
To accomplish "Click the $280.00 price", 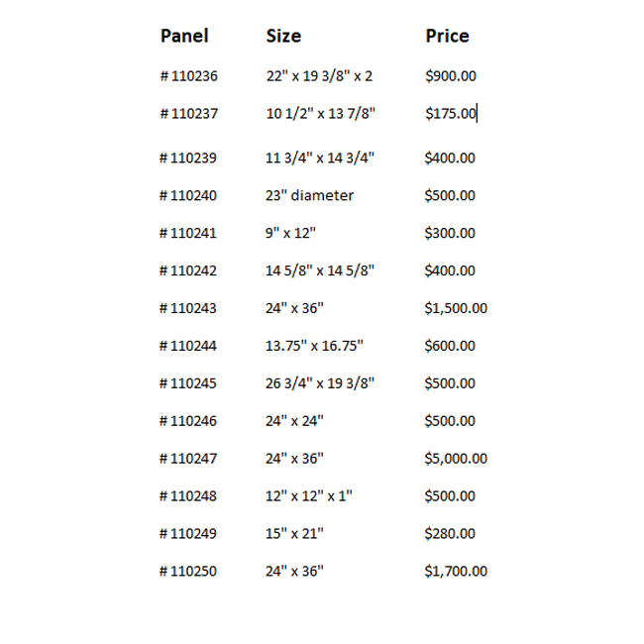I will point(449,534).
